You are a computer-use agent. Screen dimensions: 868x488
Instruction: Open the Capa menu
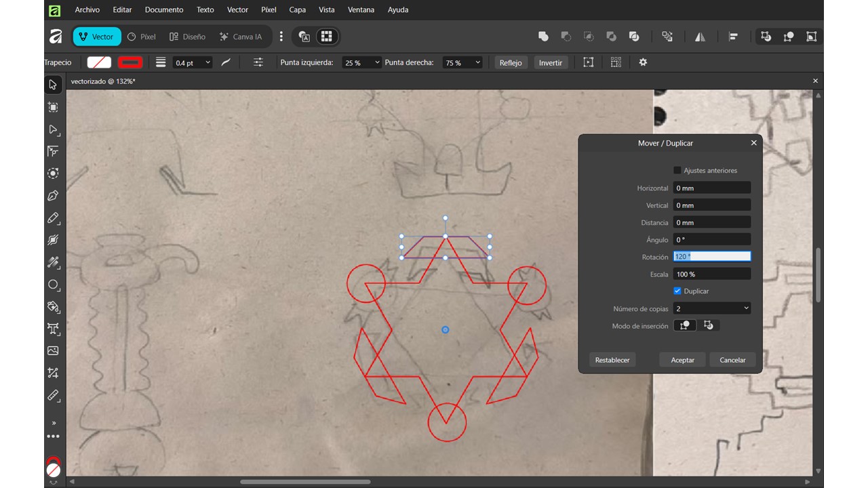(x=298, y=10)
